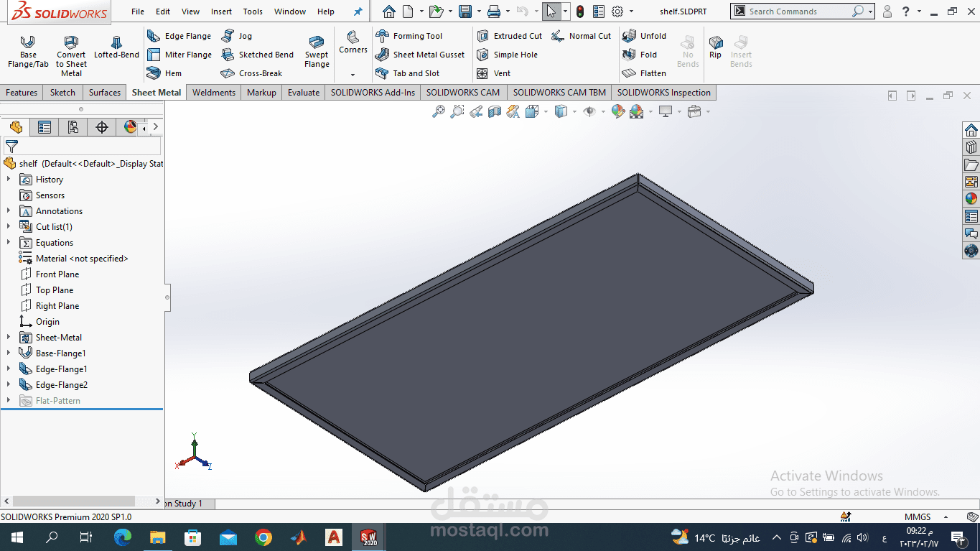Expand the Base-Flange1 feature node
Viewport: 980px width, 551px height.
pyautogui.click(x=9, y=353)
